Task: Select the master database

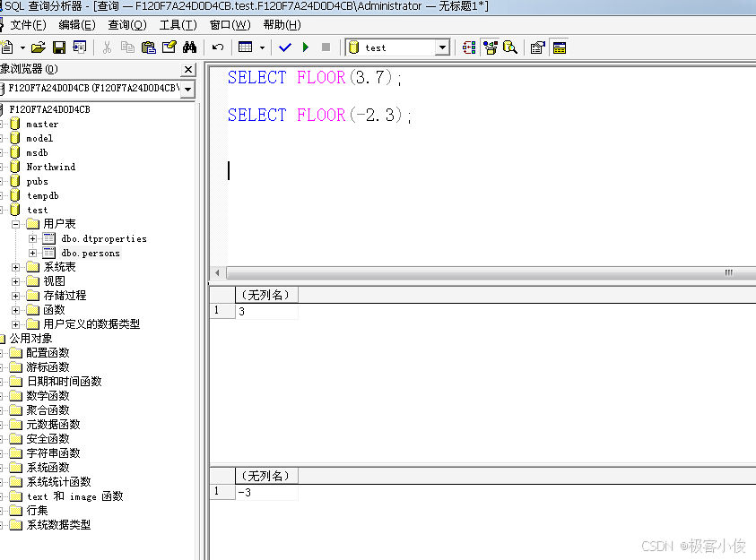Action: [42, 125]
